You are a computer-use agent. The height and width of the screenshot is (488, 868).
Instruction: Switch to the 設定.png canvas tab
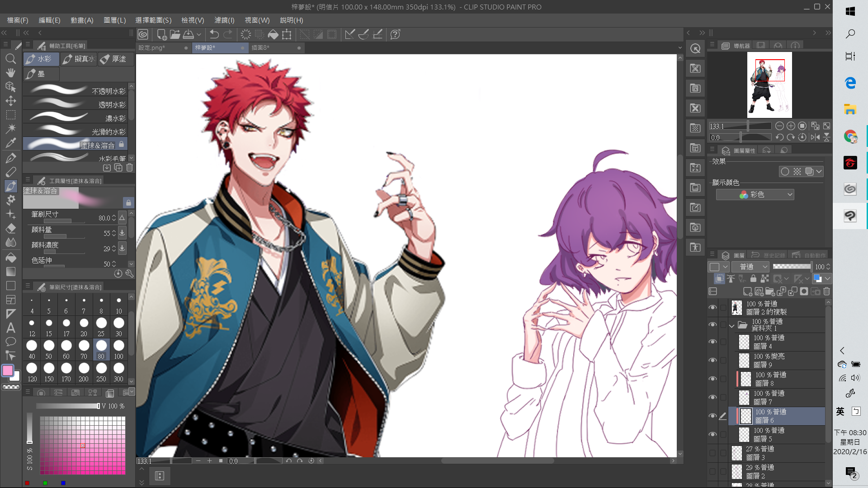point(163,48)
